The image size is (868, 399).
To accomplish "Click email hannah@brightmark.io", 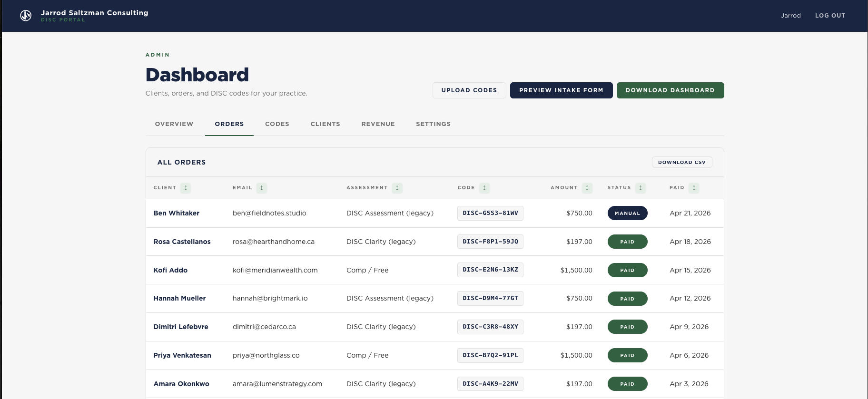I will pos(270,298).
